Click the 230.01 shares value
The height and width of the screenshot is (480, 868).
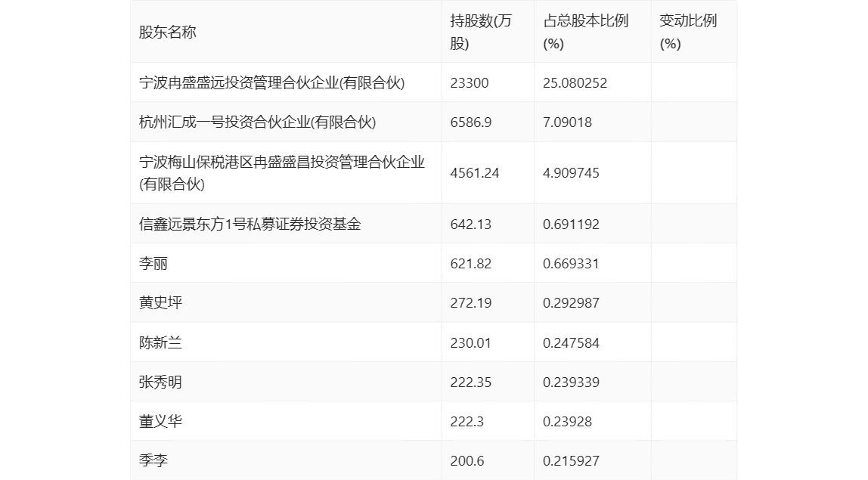pos(470,342)
